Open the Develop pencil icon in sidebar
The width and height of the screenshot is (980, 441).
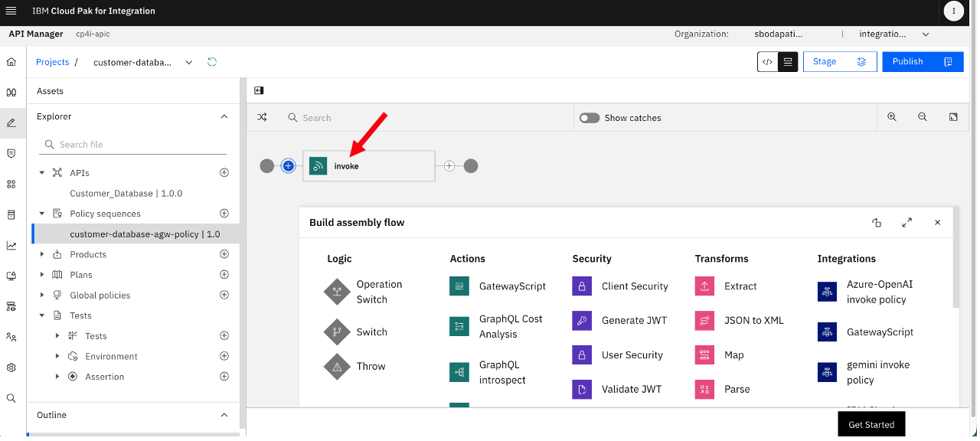click(x=11, y=122)
